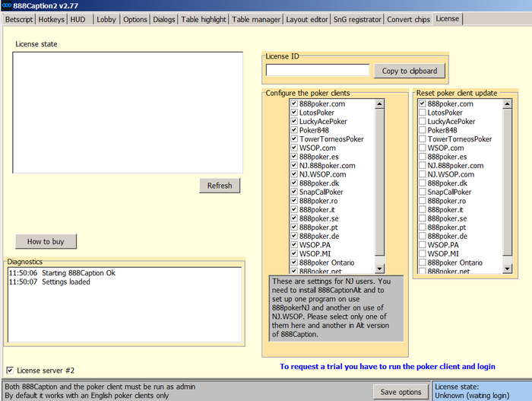Click the License state status panel

pos(482,391)
